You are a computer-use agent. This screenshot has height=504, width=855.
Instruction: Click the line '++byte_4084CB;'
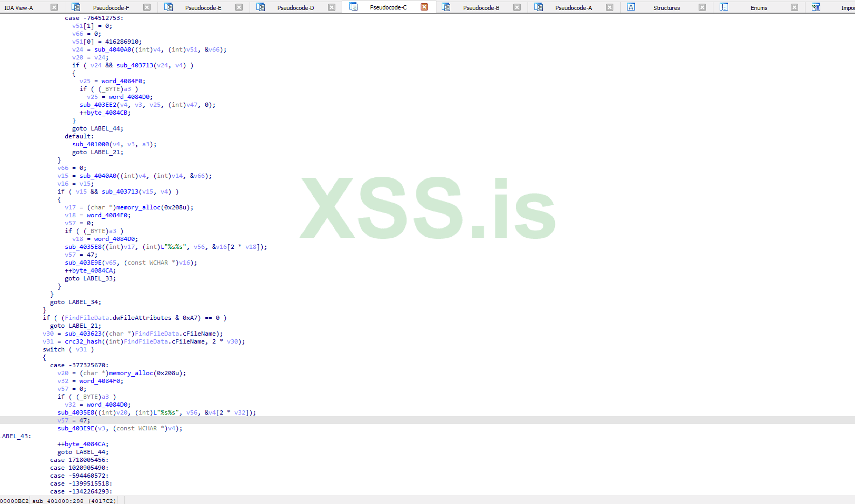105,113
